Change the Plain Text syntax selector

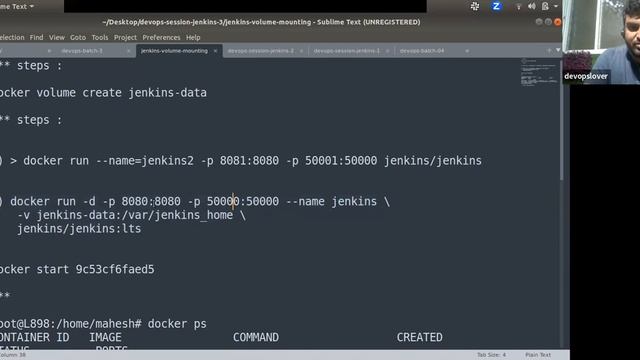[538, 355]
